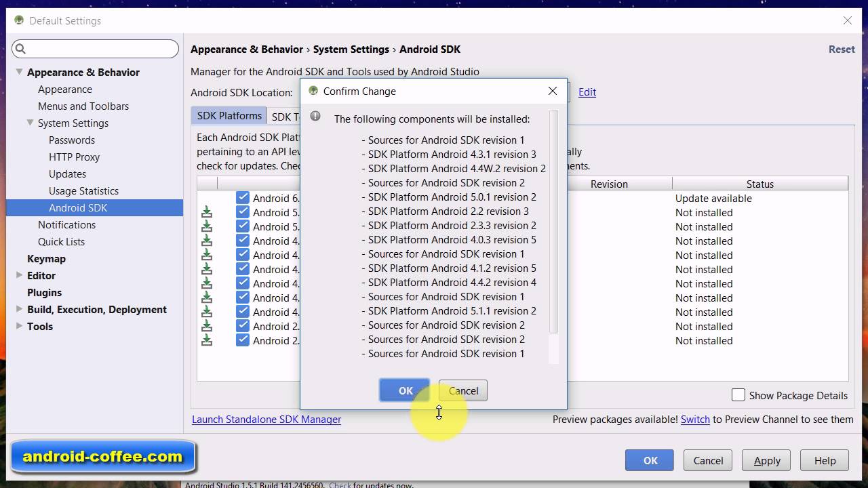Expand the Build, Execution, Deployment node
This screenshot has width=868, height=488.
[x=19, y=309]
